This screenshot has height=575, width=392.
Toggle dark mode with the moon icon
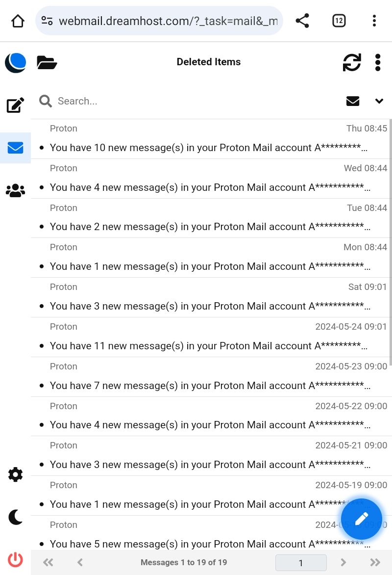[x=15, y=517]
